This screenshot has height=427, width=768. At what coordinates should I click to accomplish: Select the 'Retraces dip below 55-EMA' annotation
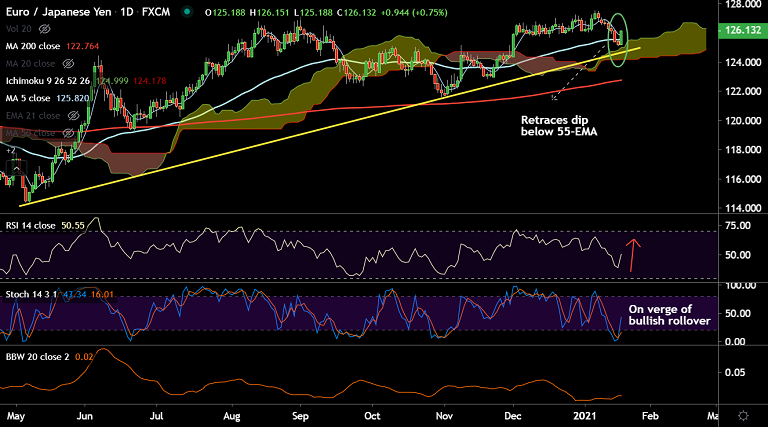click(x=559, y=126)
